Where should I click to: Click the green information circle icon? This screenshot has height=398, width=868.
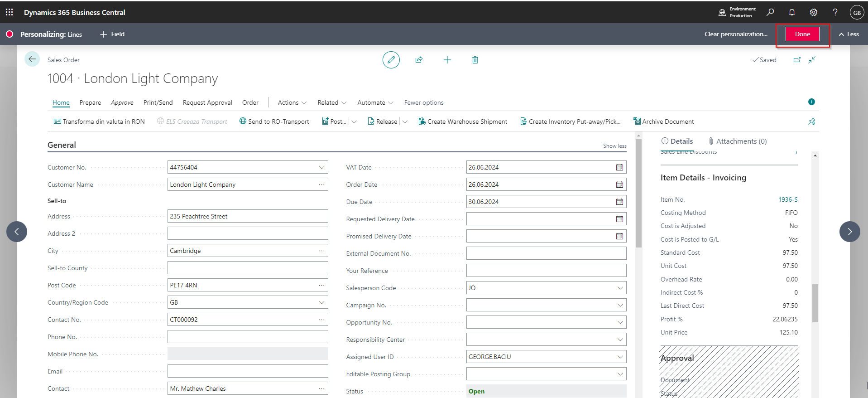(811, 102)
